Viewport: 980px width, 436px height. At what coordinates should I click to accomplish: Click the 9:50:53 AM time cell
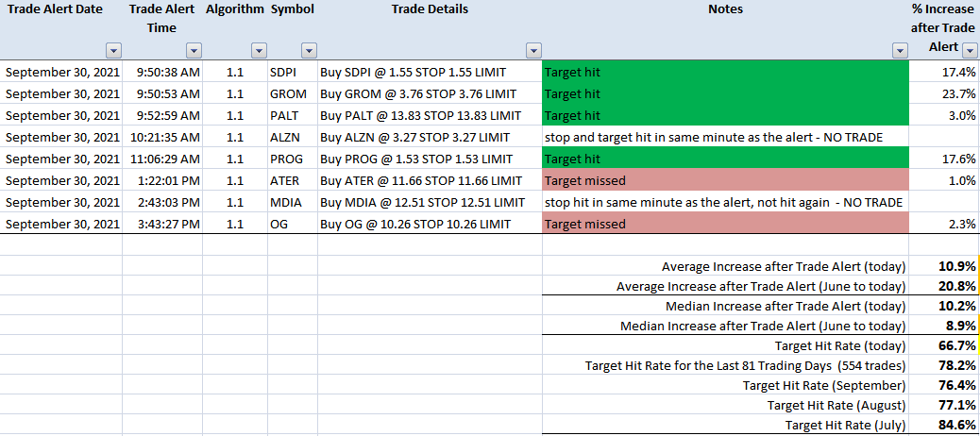pyautogui.click(x=162, y=93)
